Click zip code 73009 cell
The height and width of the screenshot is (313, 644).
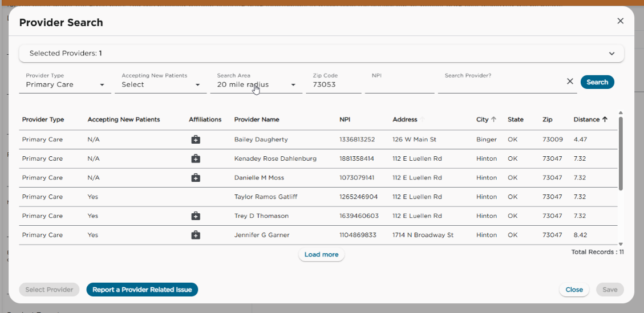552,140
